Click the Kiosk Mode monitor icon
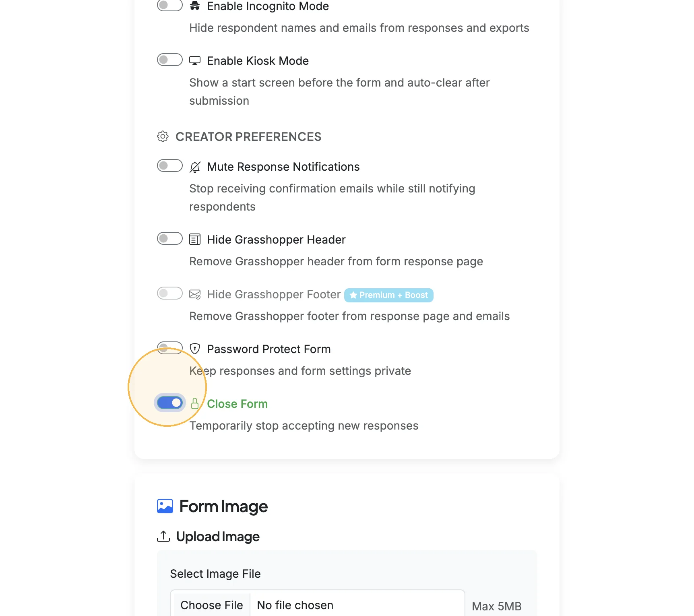The height and width of the screenshot is (616, 694). click(x=195, y=61)
